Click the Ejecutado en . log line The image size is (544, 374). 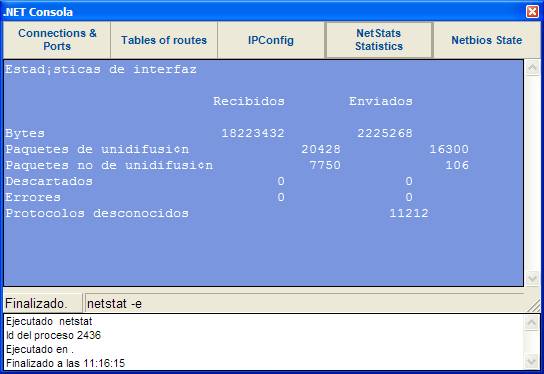point(40,349)
